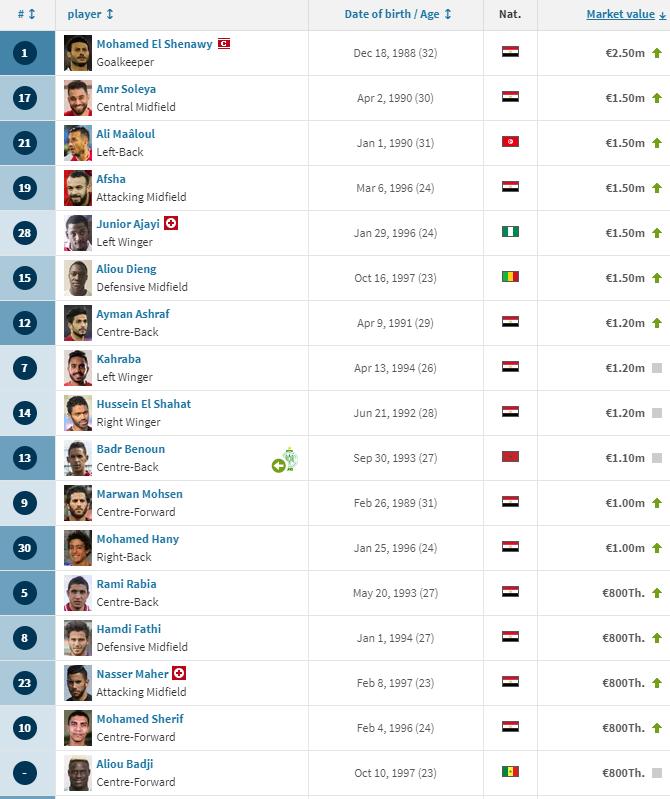The width and height of the screenshot is (670, 799).
Task: Click the captain icon beside Mohamed El Shenawy
Action: [x=224, y=44]
